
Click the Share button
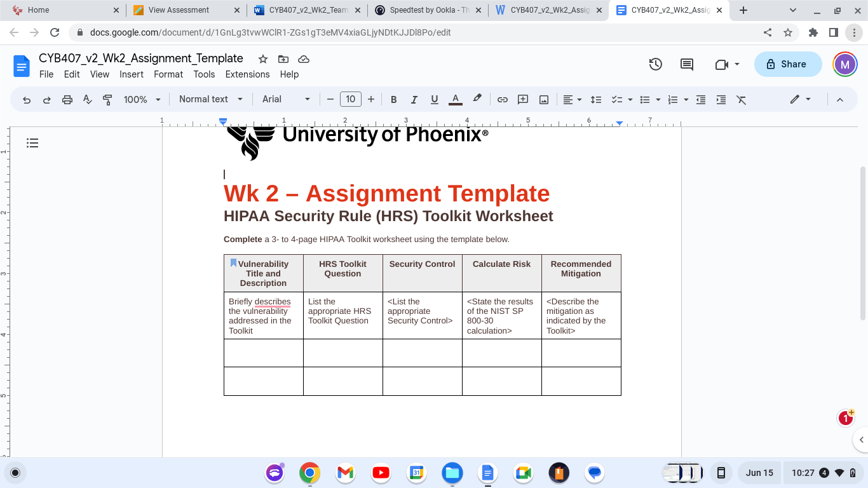(x=787, y=64)
